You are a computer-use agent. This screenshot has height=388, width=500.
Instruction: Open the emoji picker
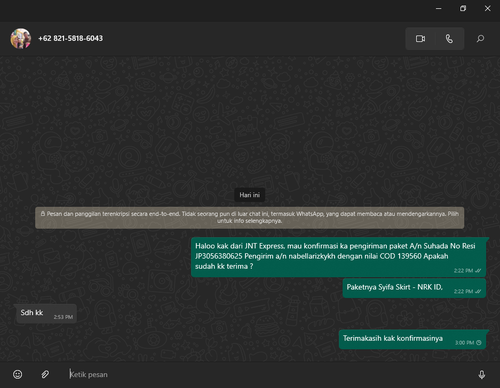18,374
